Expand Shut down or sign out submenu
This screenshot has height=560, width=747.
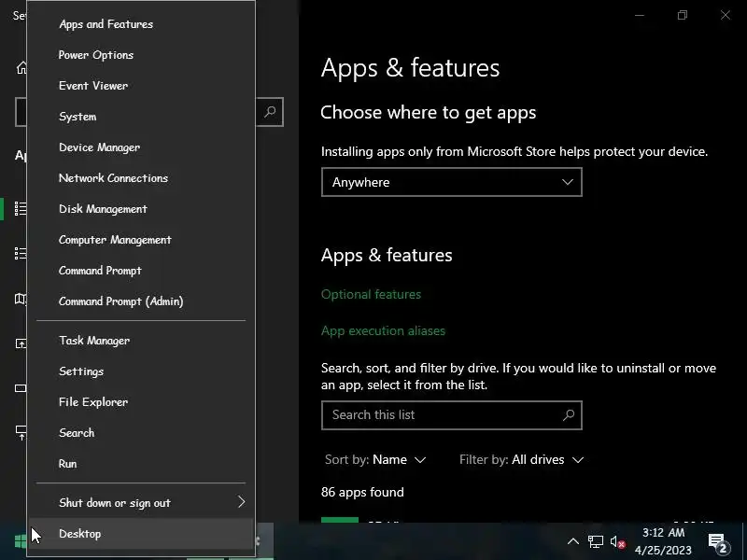point(141,502)
